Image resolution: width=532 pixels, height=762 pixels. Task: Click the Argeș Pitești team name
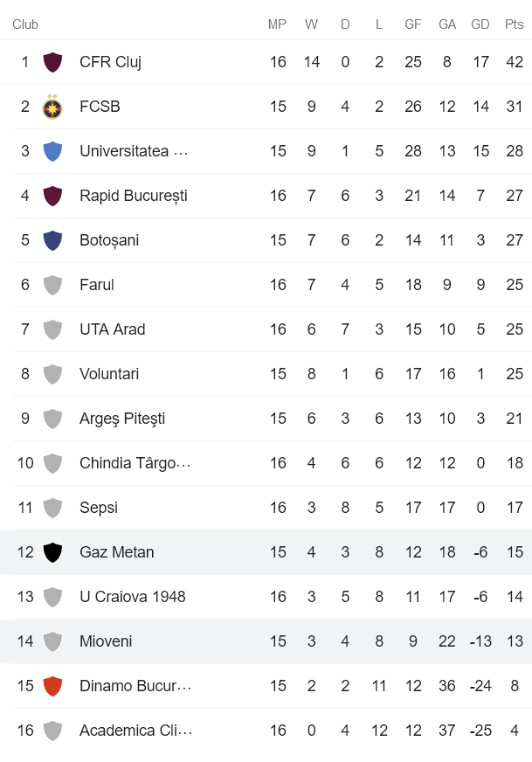pyautogui.click(x=122, y=419)
